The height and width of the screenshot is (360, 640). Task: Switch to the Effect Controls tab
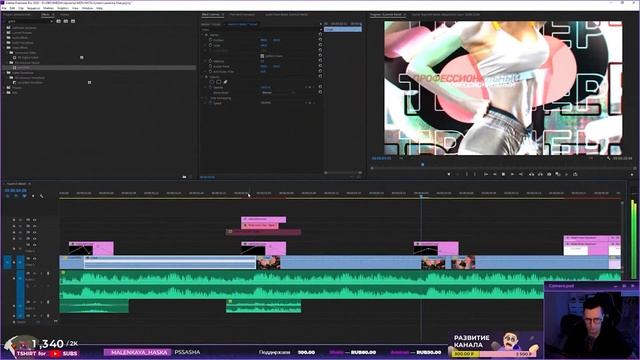(211, 15)
